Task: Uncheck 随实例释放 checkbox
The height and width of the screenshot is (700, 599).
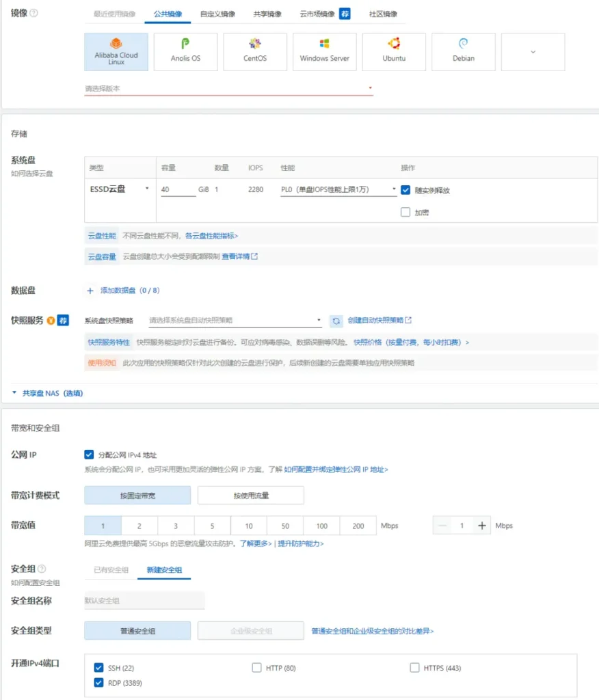Action: 405,190
